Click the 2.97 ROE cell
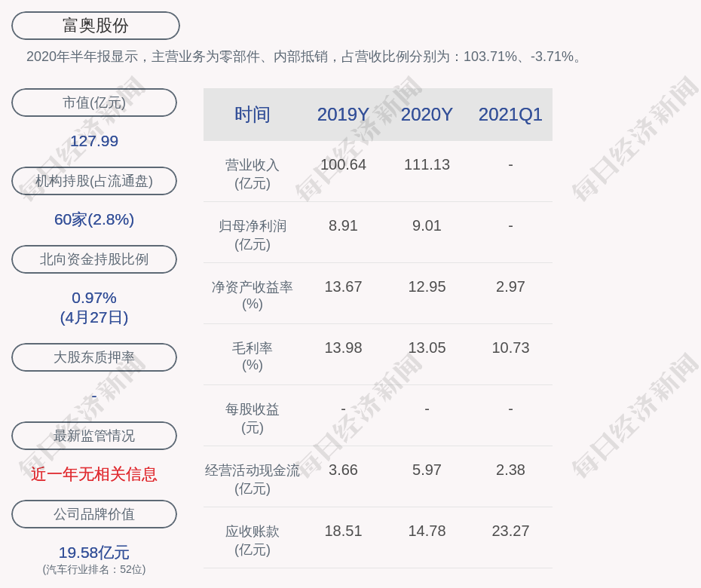Viewport: 701px width, 588px height. [510, 286]
